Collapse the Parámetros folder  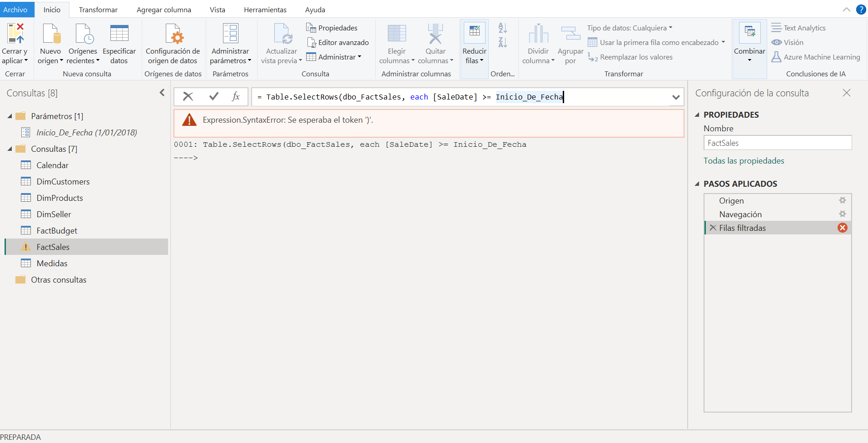coord(10,116)
